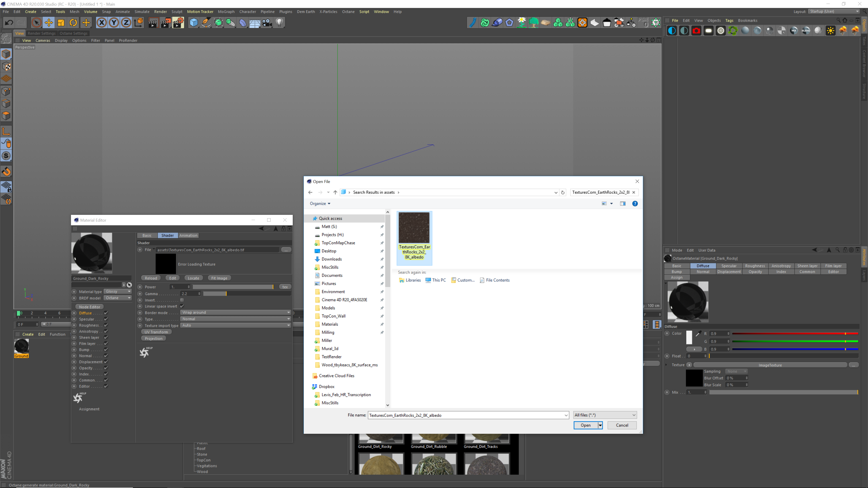Click the Open button in file dialog
The height and width of the screenshot is (488, 868).
click(585, 425)
